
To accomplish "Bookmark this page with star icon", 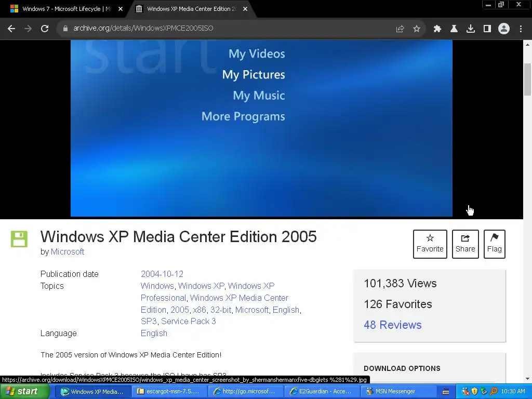I will pos(417,29).
